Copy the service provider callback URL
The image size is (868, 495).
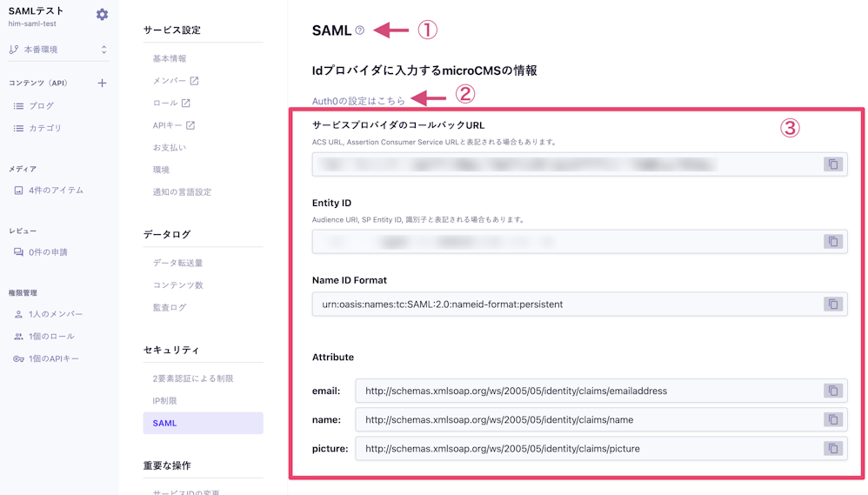(x=832, y=164)
